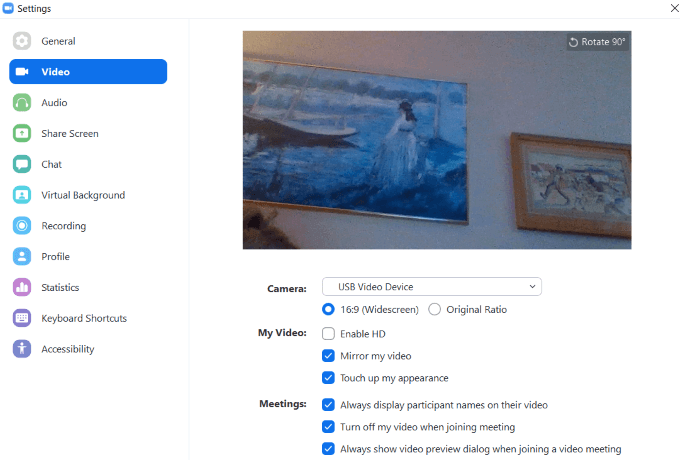Open Keyboard Shortcuts label
680x460 pixels.
pos(84,318)
